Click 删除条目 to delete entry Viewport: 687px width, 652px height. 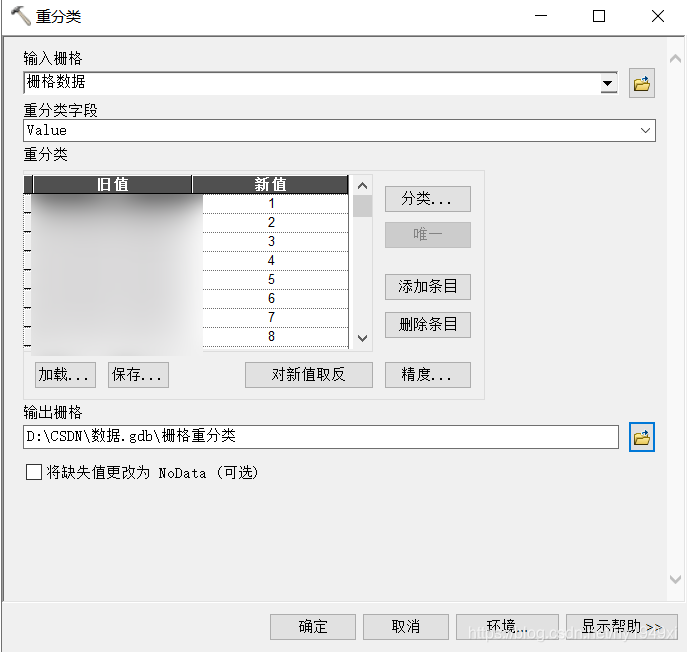click(x=428, y=325)
